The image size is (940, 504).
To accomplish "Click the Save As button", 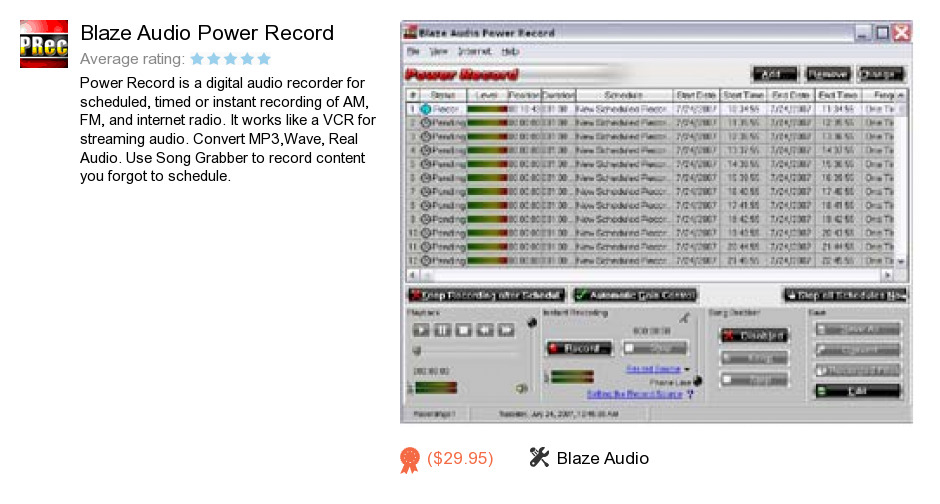I will 857,330.
